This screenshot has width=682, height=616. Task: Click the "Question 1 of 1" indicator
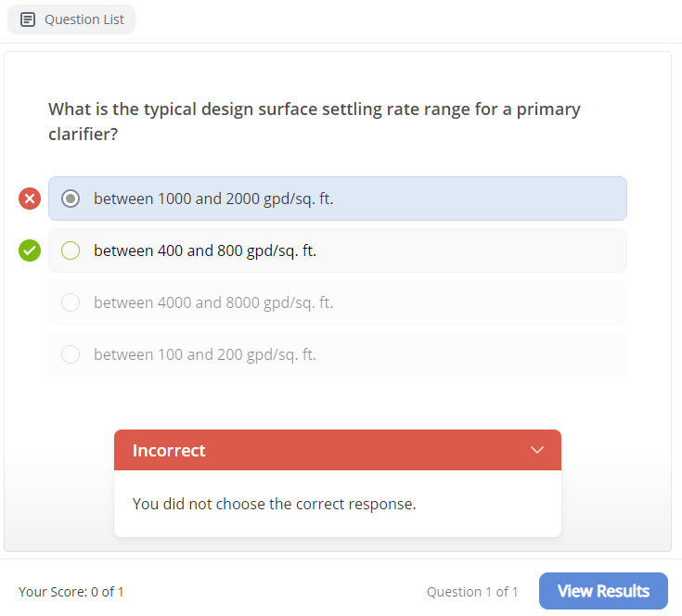472,592
